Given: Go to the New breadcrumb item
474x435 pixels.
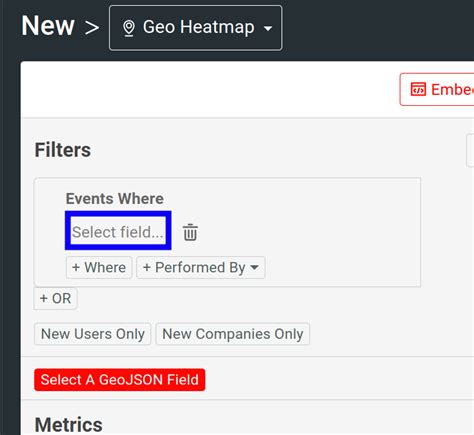Looking at the screenshot, I should [x=48, y=26].
